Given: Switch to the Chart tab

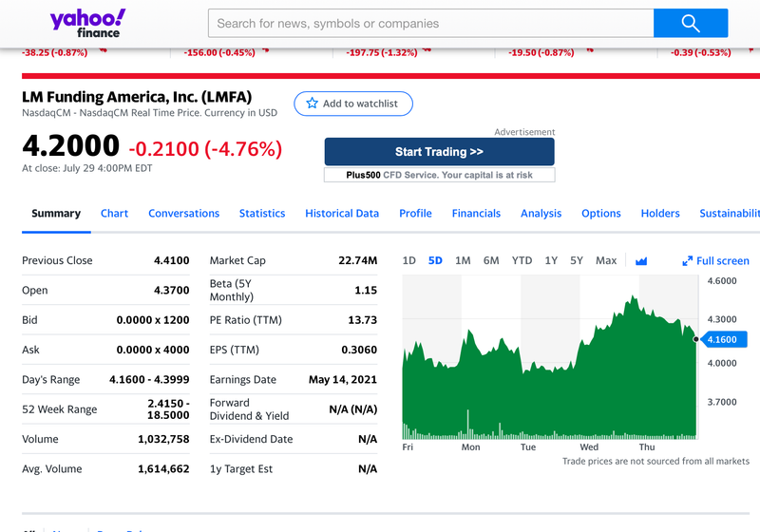Looking at the screenshot, I should point(114,213).
